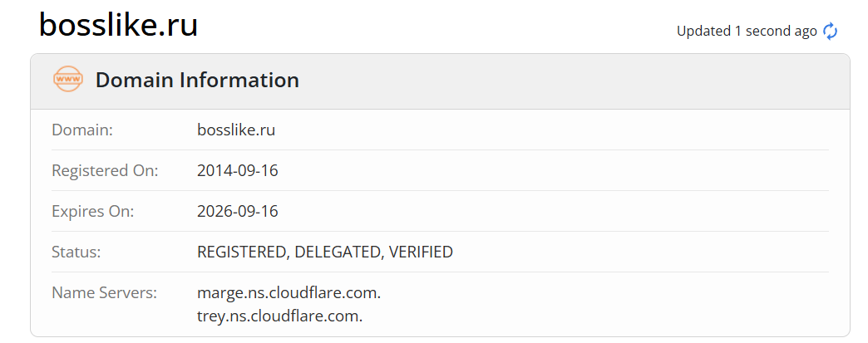This screenshot has width=868, height=343.
Task: Click the 'Name Servers:' label
Action: (104, 293)
